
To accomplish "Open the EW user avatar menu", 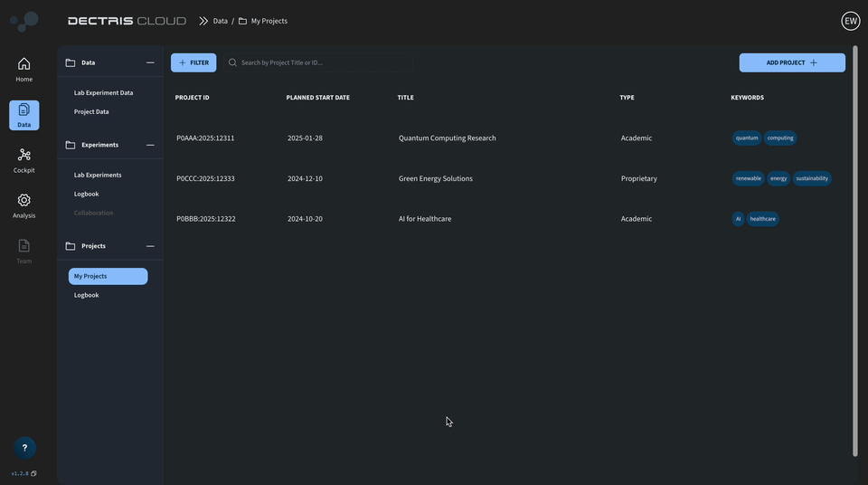I will click(x=850, y=21).
